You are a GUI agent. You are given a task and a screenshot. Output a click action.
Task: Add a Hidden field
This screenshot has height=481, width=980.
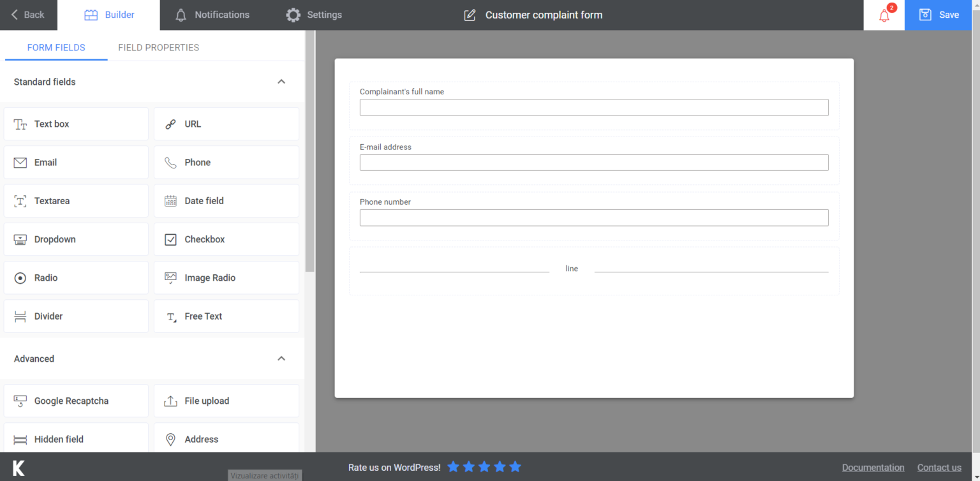75,439
